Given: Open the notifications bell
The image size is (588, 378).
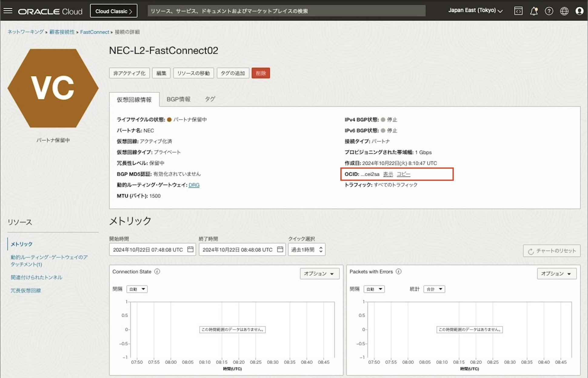Looking at the screenshot, I should [x=534, y=11].
